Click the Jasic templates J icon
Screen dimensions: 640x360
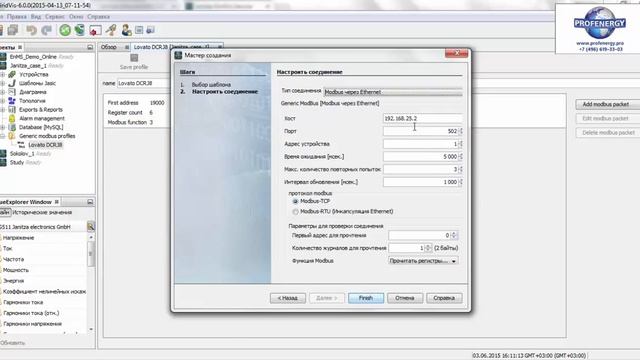pyautogui.click(x=12, y=83)
